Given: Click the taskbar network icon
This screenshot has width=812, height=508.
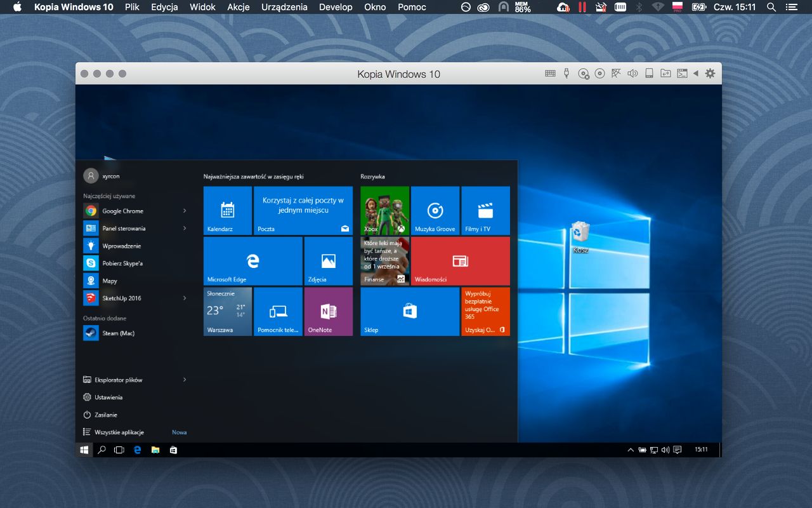Looking at the screenshot, I should click(654, 450).
